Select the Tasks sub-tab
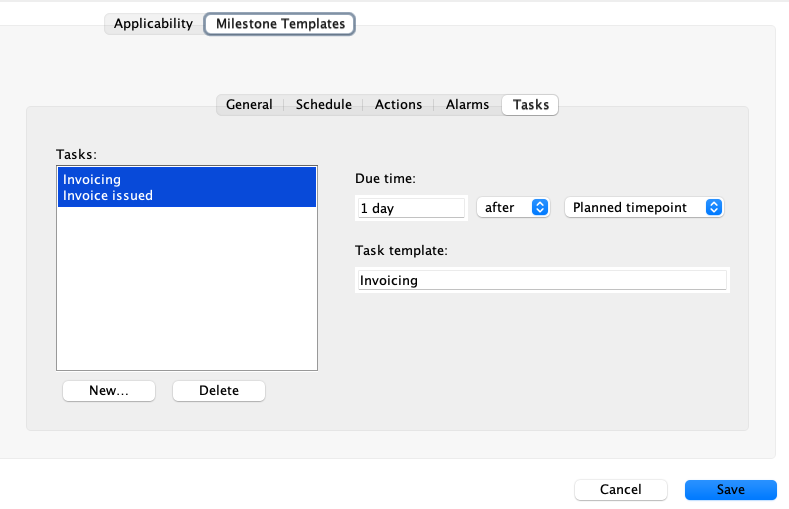Screen dimensions: 789x509 pyautogui.click(x=530, y=105)
